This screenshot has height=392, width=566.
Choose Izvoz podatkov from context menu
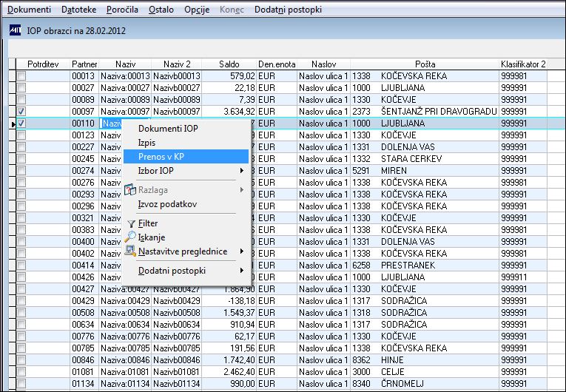pyautogui.click(x=167, y=204)
